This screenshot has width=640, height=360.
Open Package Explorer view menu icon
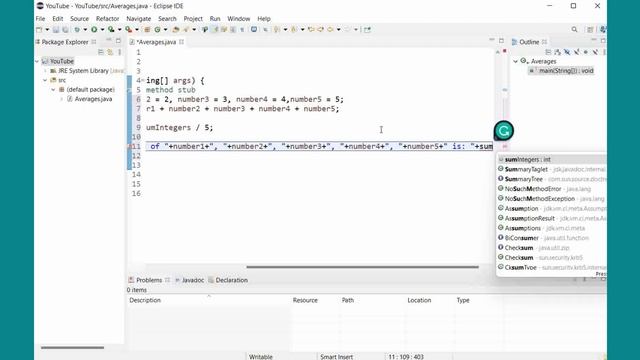pyautogui.click(x=120, y=52)
